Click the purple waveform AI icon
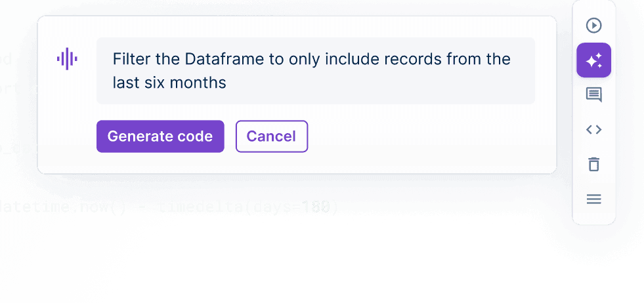 [x=67, y=59]
